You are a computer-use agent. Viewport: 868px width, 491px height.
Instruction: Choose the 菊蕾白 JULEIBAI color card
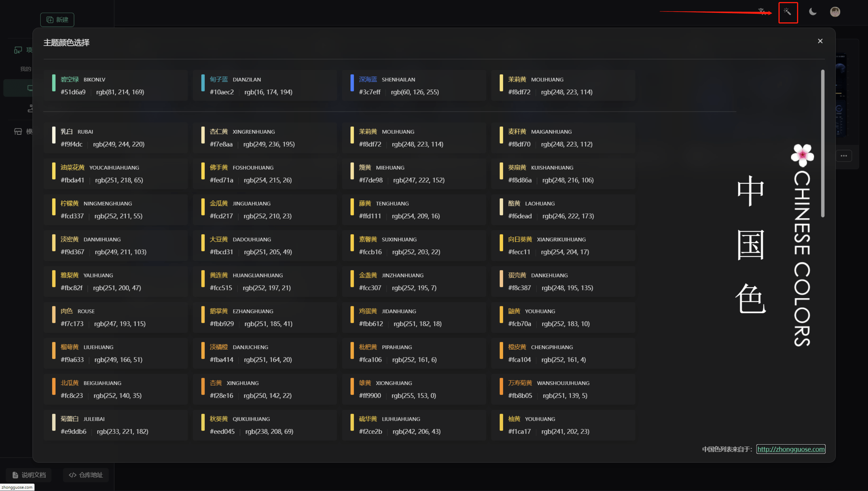[116, 425]
